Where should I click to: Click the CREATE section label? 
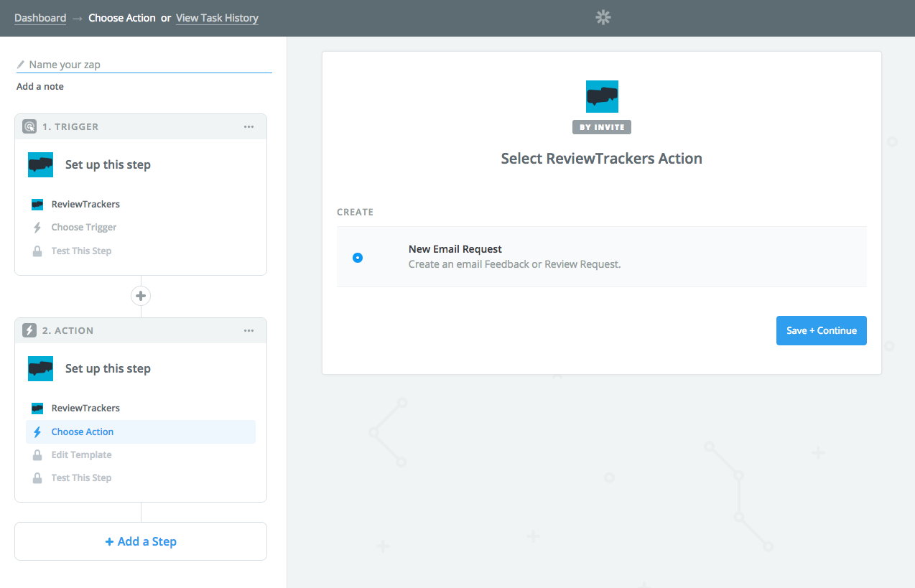356,213
